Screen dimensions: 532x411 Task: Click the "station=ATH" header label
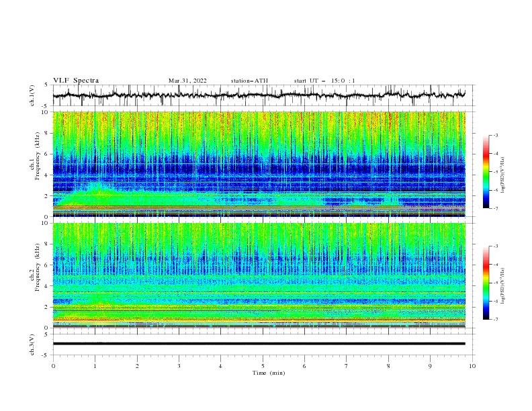point(249,81)
